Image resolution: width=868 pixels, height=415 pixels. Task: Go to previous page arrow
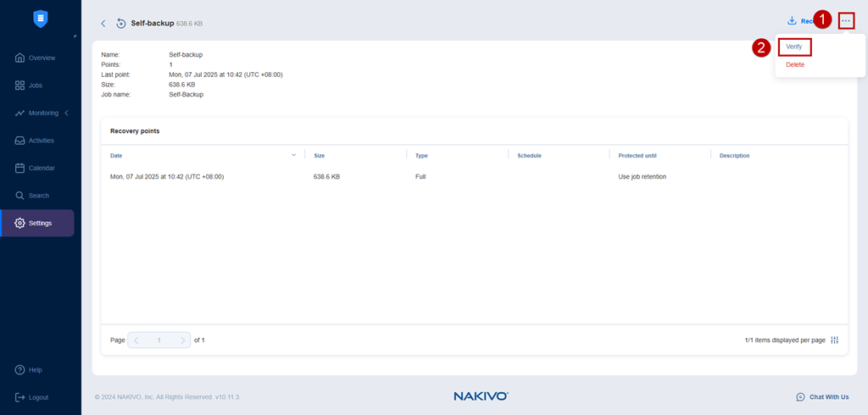coord(136,340)
